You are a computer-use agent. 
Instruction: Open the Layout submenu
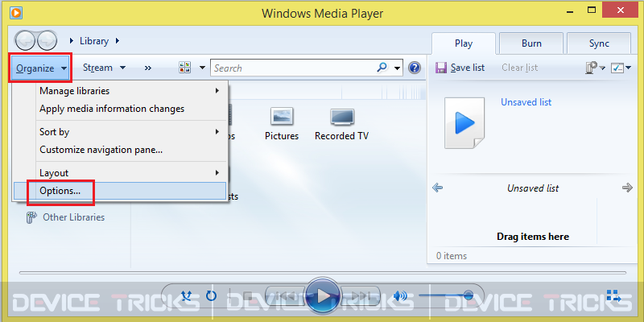[x=120, y=173]
